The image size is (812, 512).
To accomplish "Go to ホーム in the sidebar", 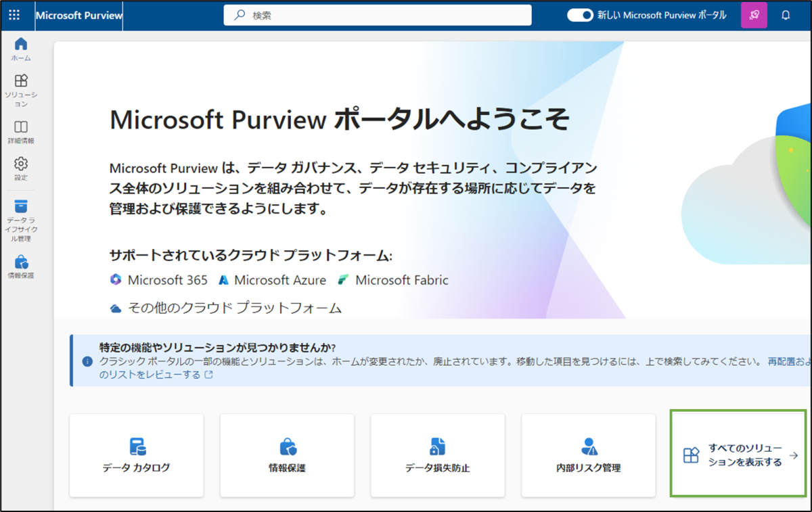I will click(x=21, y=49).
